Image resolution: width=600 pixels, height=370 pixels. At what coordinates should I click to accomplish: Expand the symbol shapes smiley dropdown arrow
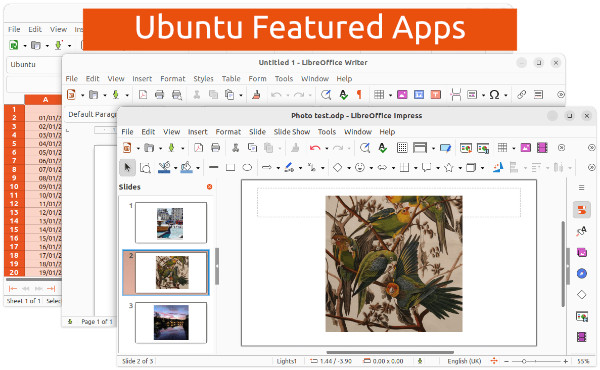pyautogui.click(x=371, y=168)
